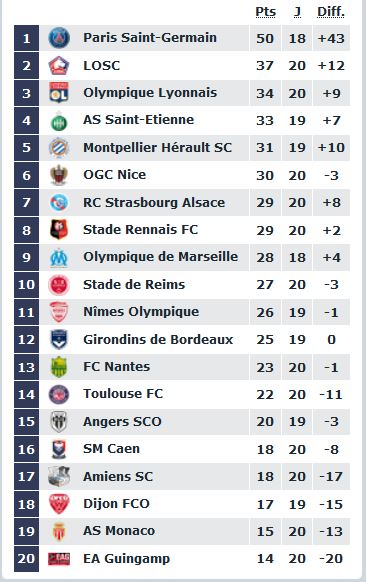Viewport: 366px width, 582px height.
Task: Select the Dijon FCO team name
Action: (116, 504)
